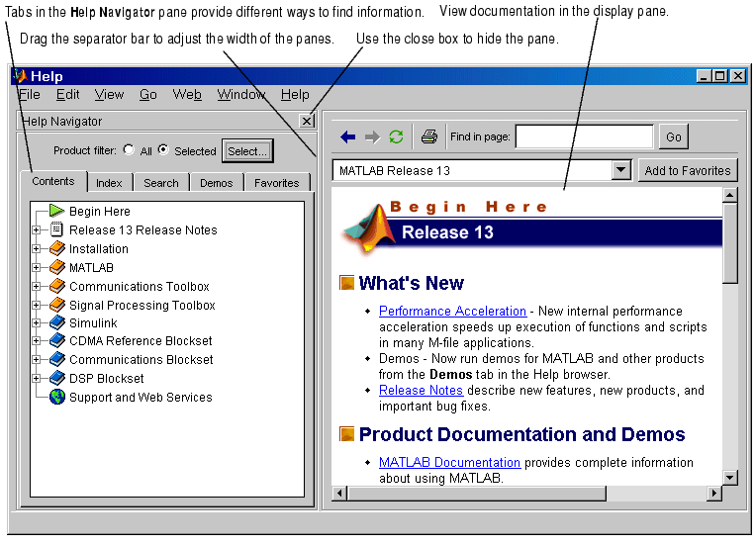Close the Help Navigator pane
Screen dimensions: 756x546
click(x=307, y=121)
